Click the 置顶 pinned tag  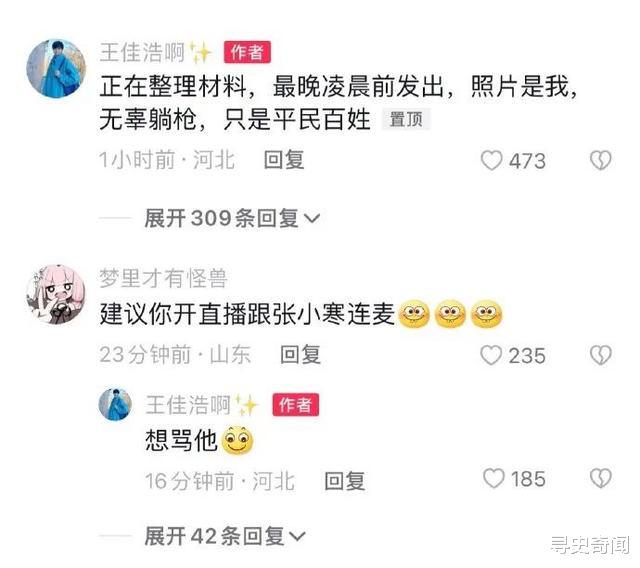click(406, 120)
